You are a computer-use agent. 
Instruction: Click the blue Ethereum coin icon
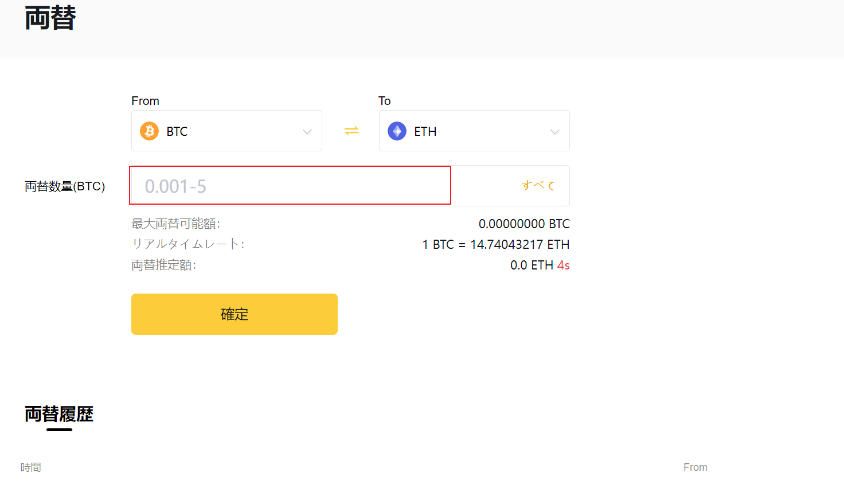tap(397, 131)
